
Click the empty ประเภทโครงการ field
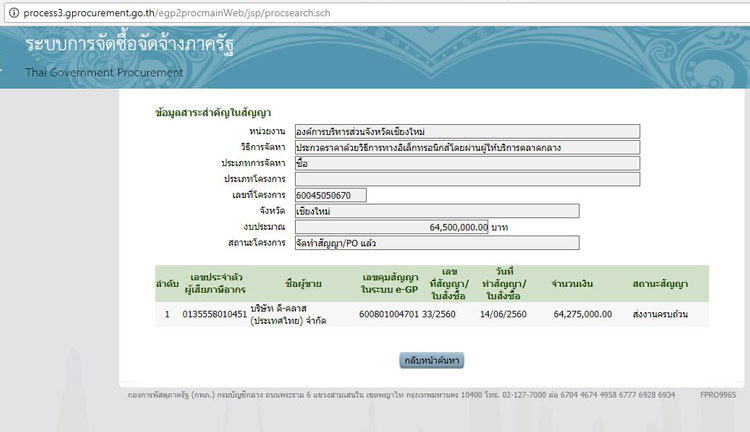467,178
